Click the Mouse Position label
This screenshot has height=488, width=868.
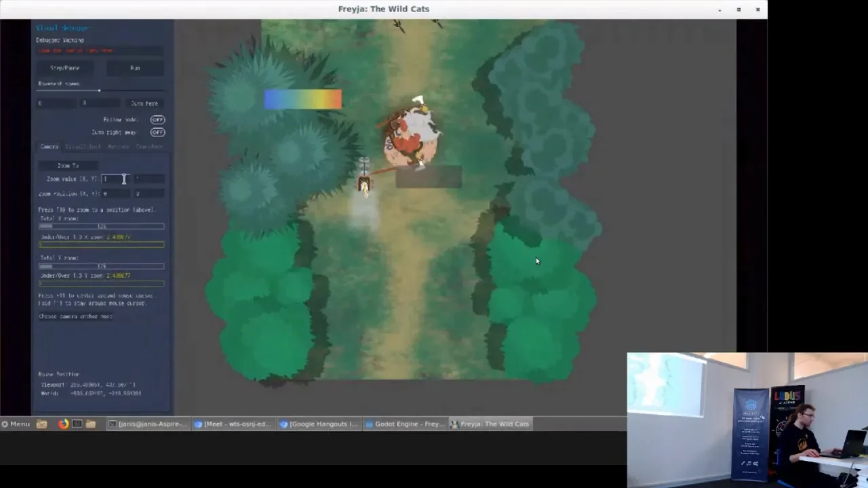[59, 374]
